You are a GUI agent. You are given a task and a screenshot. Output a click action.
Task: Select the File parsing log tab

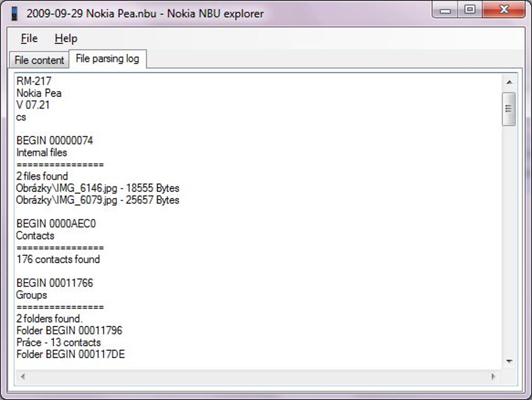click(107, 58)
